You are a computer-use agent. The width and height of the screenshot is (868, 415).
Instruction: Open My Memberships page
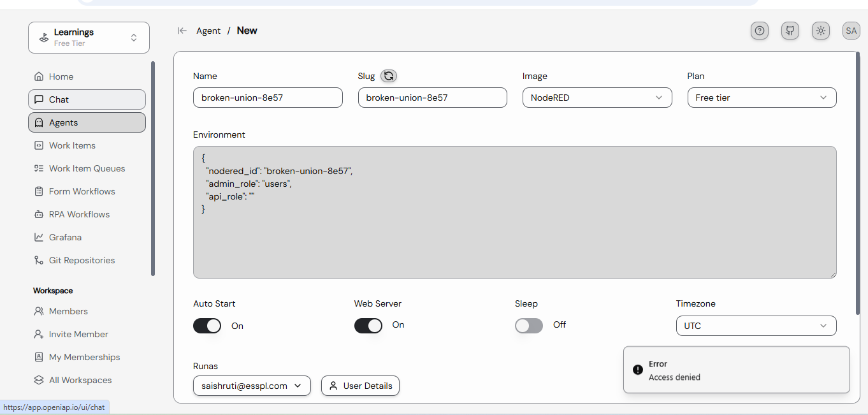point(87,357)
